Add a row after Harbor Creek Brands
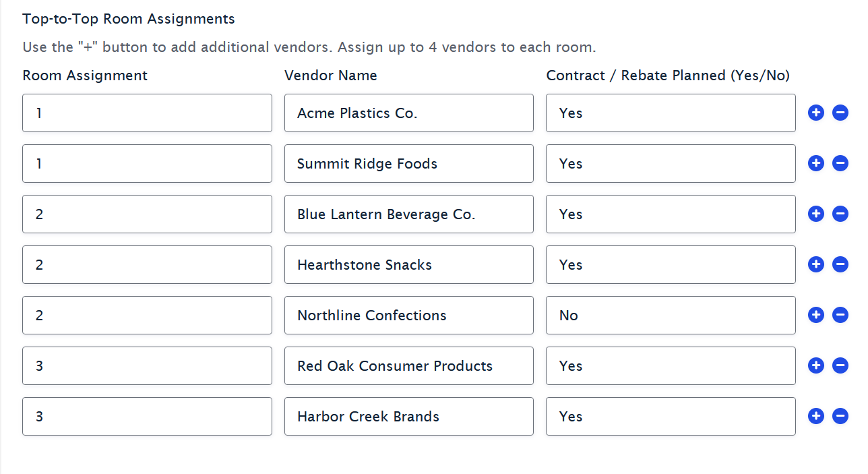The image size is (868, 474). [x=816, y=416]
